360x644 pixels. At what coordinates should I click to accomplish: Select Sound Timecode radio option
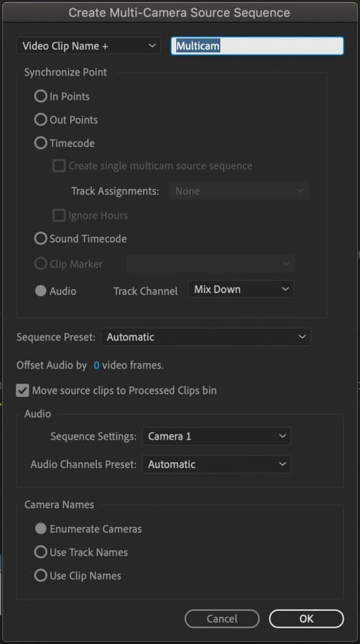click(41, 238)
